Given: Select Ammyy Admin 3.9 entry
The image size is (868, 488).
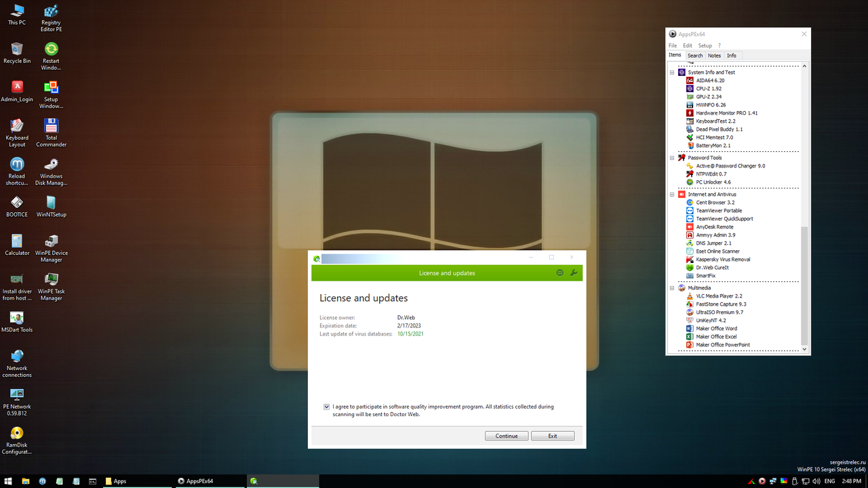Looking at the screenshot, I should (711, 235).
